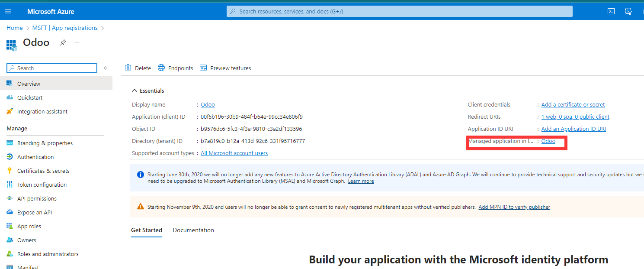Click the Odoo app registration grid icon
Viewport: 644px width, 269px height.
(x=11, y=45)
